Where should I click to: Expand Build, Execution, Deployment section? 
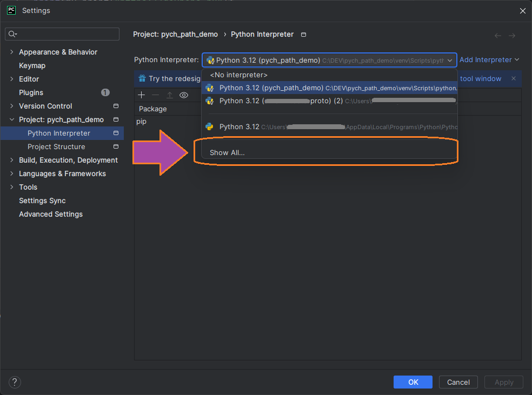[12, 160]
